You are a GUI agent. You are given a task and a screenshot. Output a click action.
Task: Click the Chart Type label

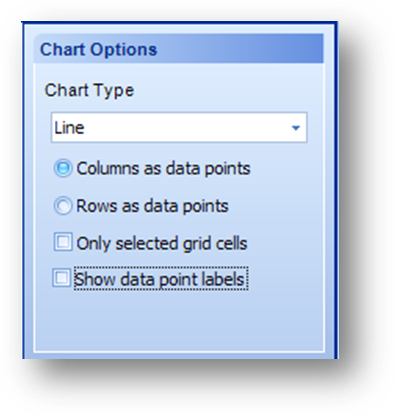pyautogui.click(x=89, y=90)
